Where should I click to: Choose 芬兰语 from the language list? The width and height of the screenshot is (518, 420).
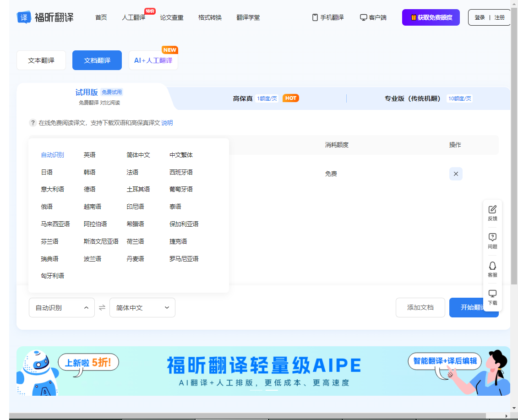pos(49,241)
